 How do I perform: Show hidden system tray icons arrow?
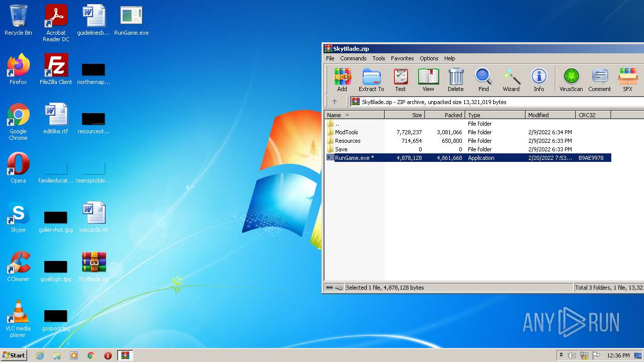point(561,355)
